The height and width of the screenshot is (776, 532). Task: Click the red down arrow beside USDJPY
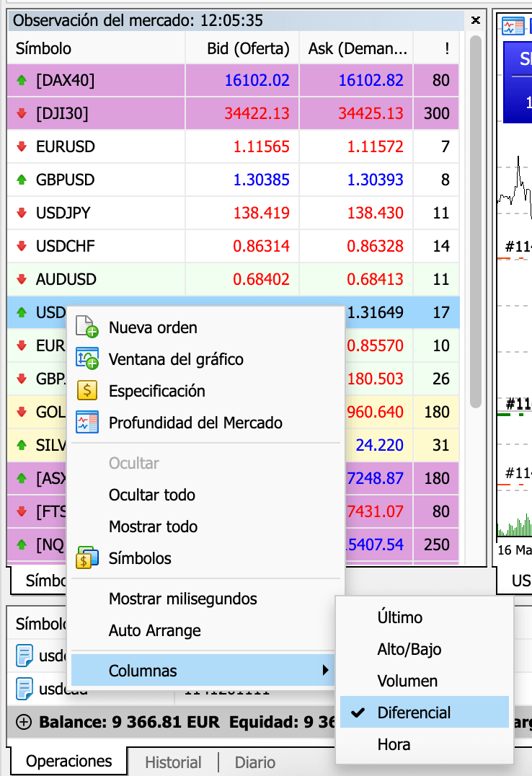pos(22,213)
